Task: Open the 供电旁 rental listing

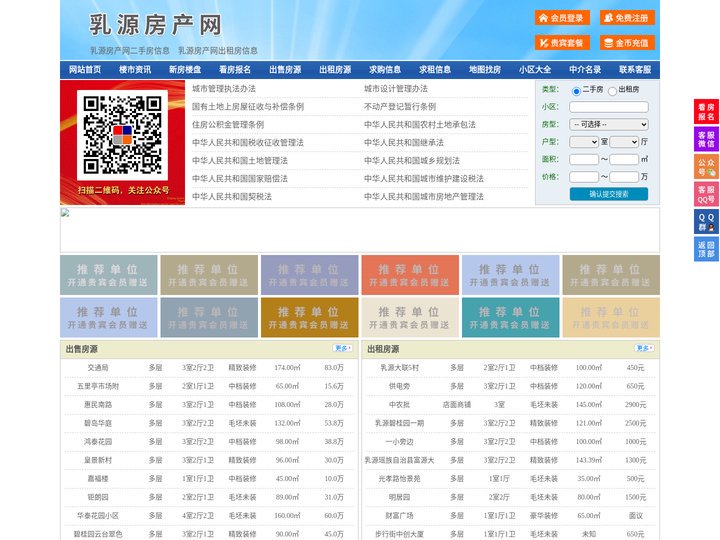Action: 399,386
